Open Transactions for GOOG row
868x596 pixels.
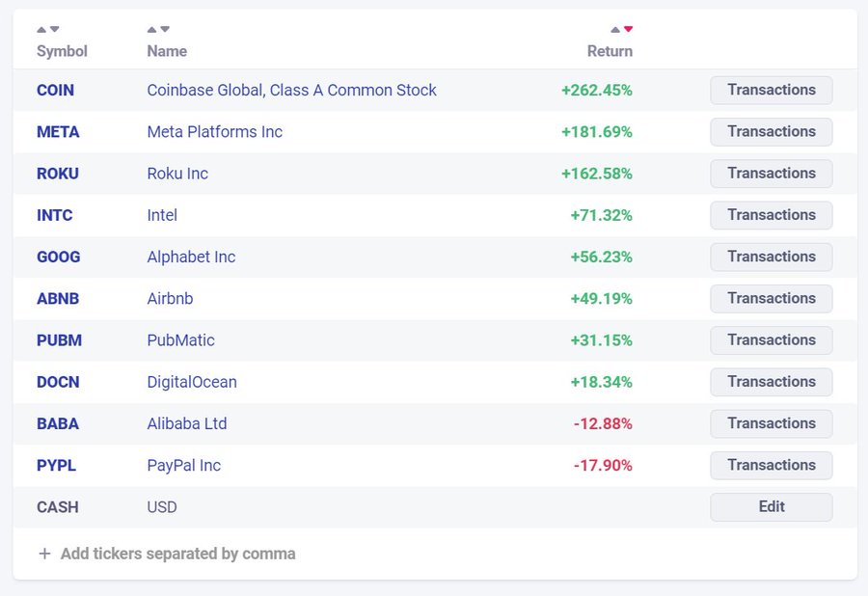tap(772, 257)
